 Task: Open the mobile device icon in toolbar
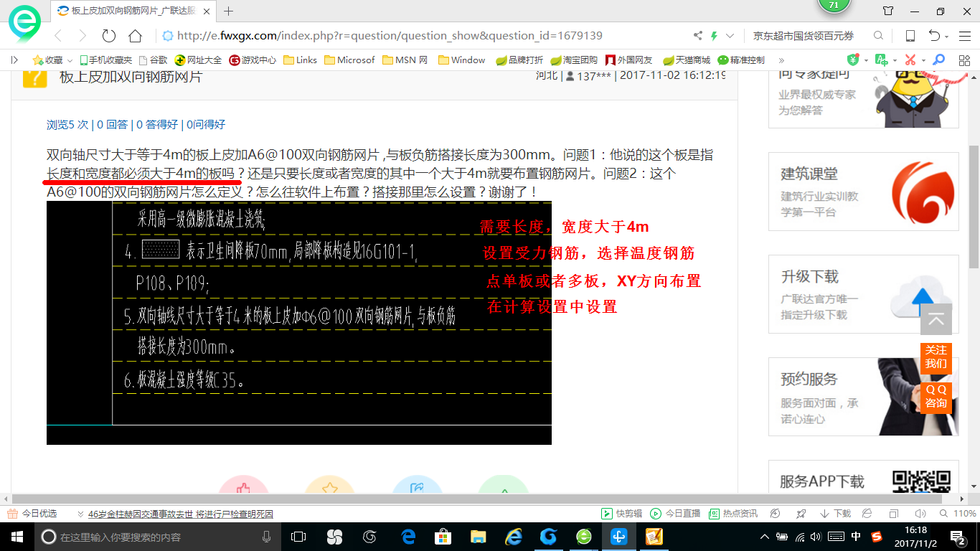click(910, 36)
